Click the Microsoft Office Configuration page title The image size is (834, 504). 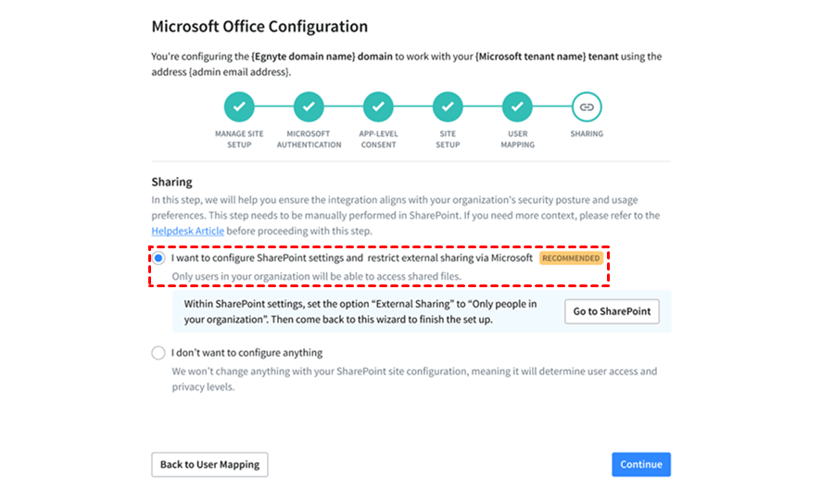pos(259,27)
